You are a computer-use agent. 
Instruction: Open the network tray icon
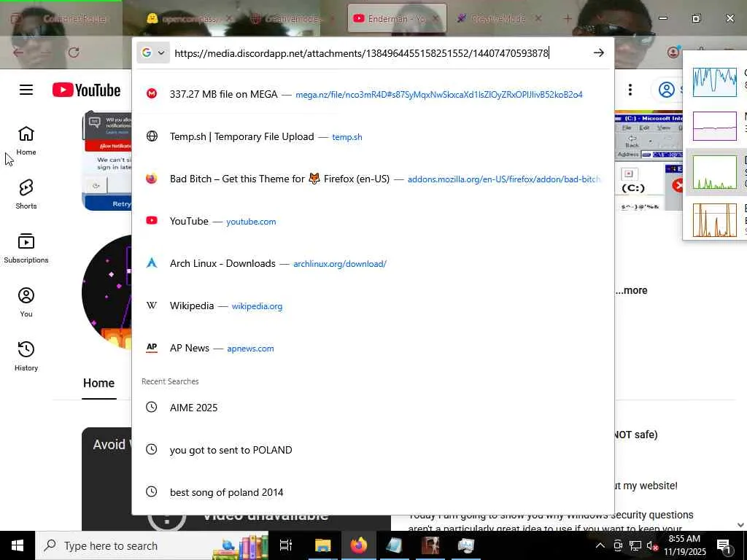click(x=635, y=545)
